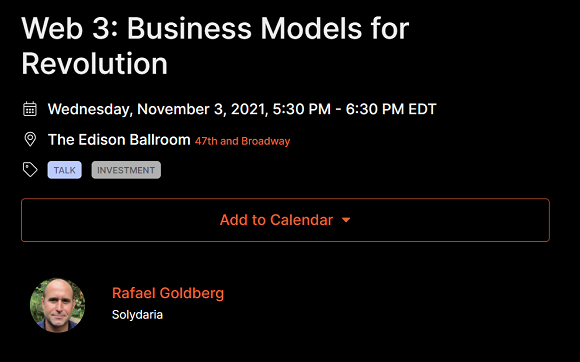The height and width of the screenshot is (362, 580).
Task: Click the Wednesday, November 3, 2021 date text
Action: pyautogui.click(x=156, y=109)
